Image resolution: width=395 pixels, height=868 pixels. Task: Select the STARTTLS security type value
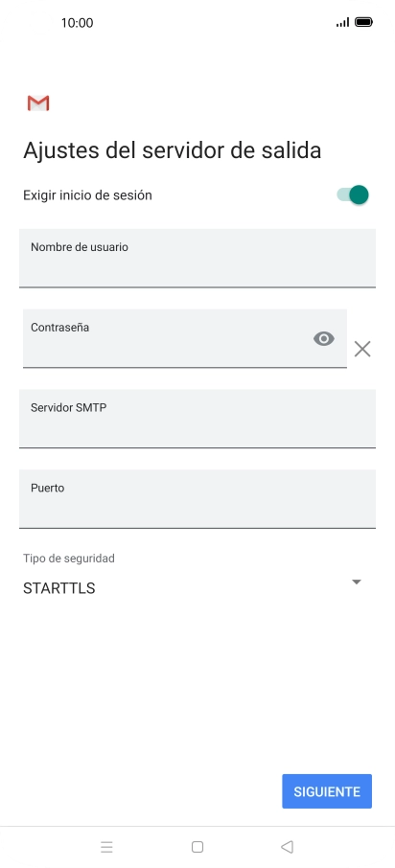(59, 588)
